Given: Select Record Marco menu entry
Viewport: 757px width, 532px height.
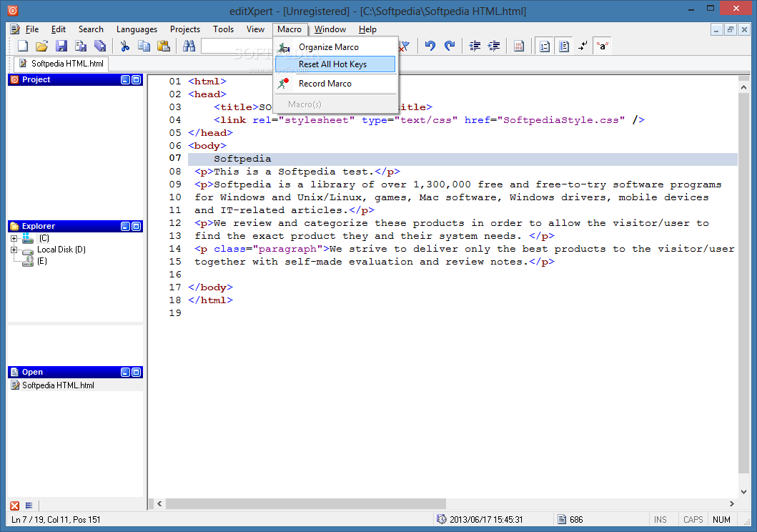Looking at the screenshot, I should point(336,84).
